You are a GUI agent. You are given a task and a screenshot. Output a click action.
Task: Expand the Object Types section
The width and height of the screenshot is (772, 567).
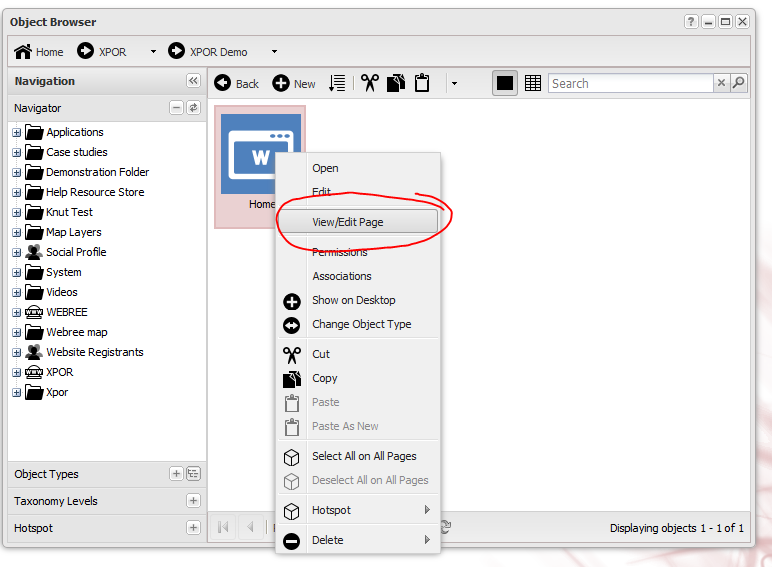(176, 473)
